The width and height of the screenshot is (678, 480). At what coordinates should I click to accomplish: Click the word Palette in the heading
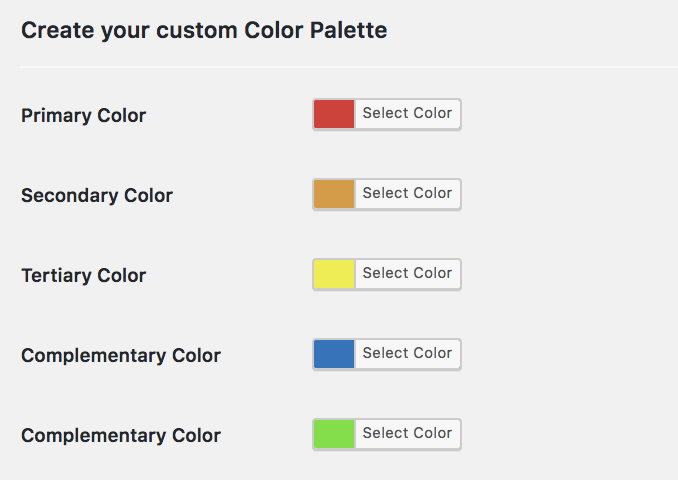tap(349, 30)
